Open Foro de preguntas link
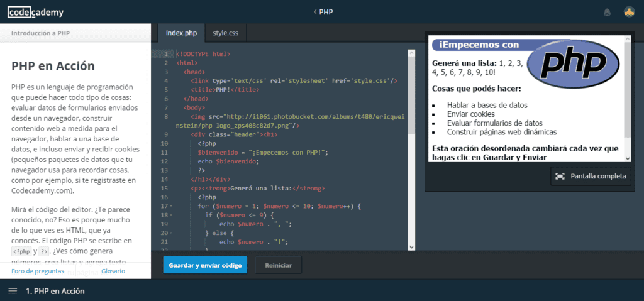 [x=38, y=271]
